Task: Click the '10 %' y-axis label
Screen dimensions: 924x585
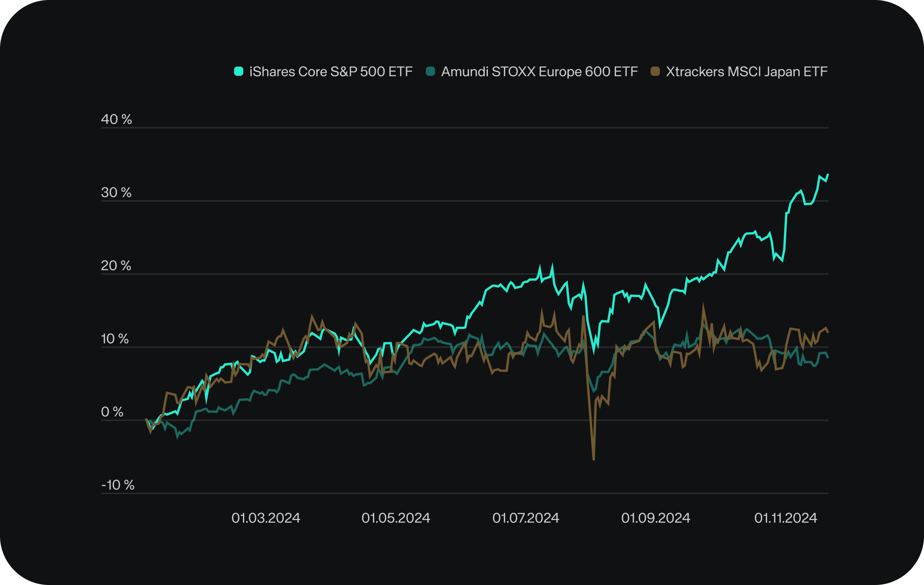Action: [115, 339]
